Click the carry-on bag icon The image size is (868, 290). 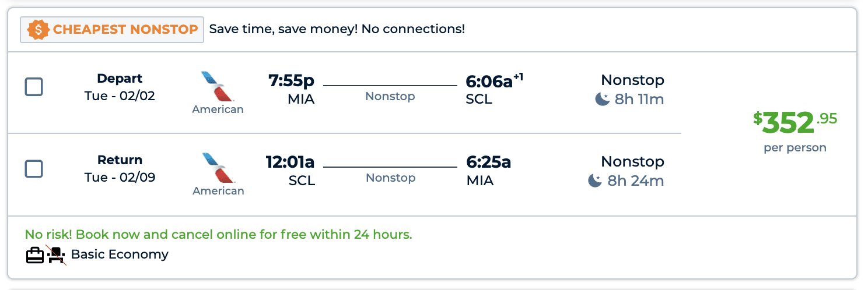[x=35, y=254]
